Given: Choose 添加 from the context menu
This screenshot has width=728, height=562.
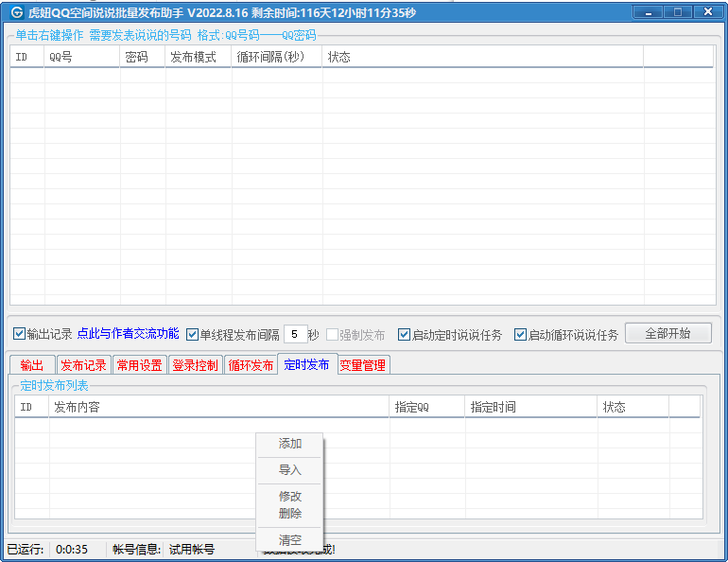Looking at the screenshot, I should (x=289, y=444).
